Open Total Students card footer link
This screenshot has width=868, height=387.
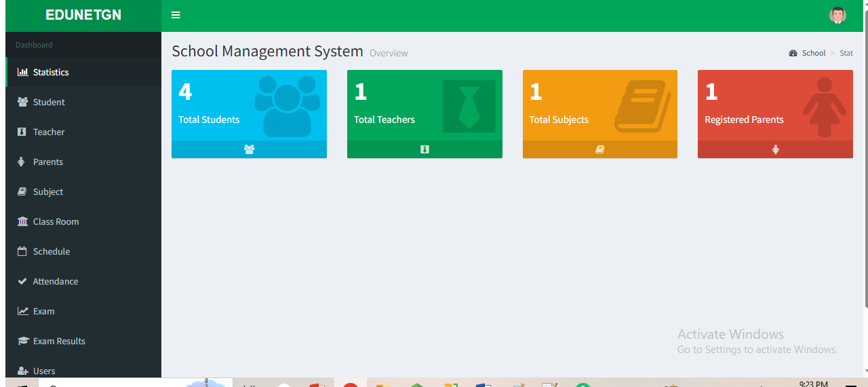pos(249,149)
